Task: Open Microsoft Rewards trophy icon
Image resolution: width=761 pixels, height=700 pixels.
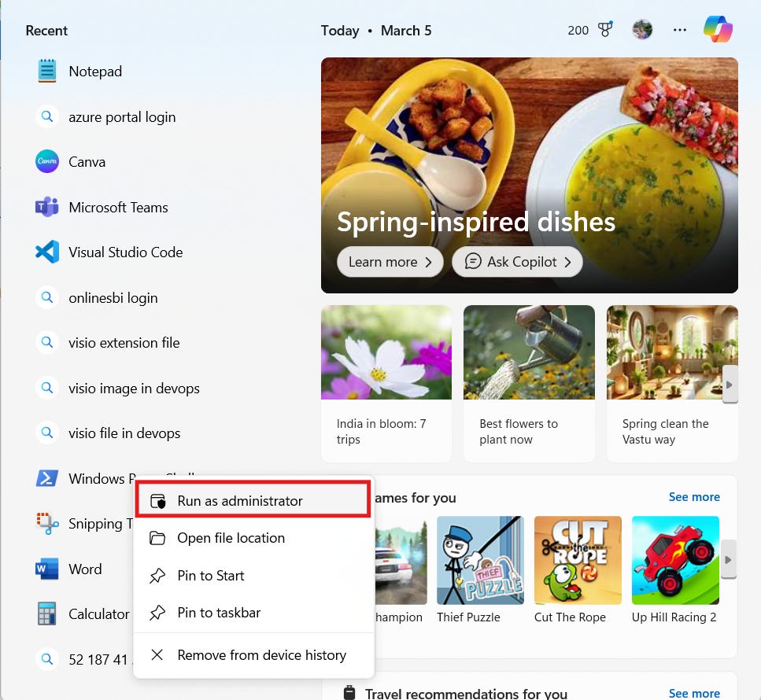Action: coord(604,29)
